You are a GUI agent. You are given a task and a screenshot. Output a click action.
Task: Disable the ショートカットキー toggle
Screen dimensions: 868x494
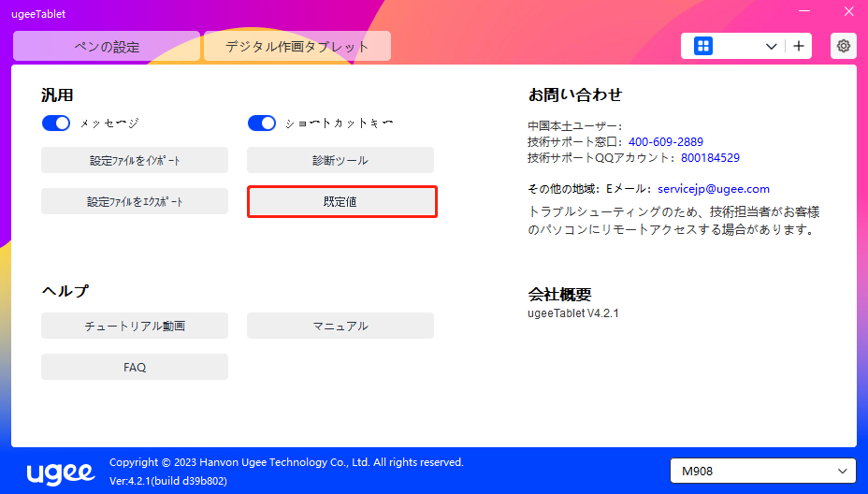[x=262, y=123]
